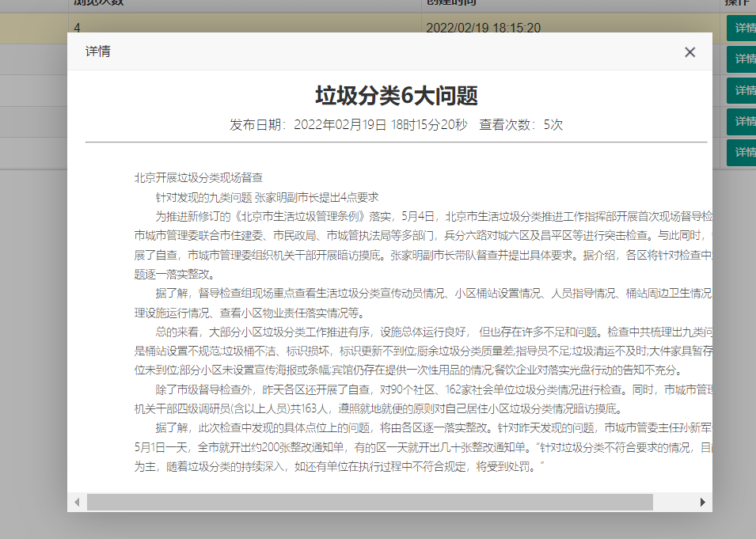Click the paragraph starting 除了市级督导检查外

point(423,400)
